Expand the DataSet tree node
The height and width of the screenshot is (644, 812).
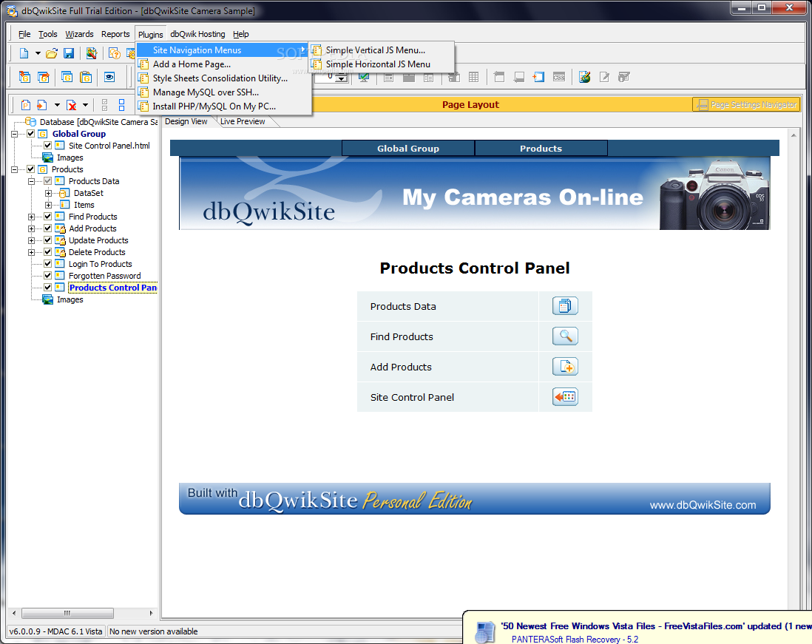pyautogui.click(x=48, y=193)
